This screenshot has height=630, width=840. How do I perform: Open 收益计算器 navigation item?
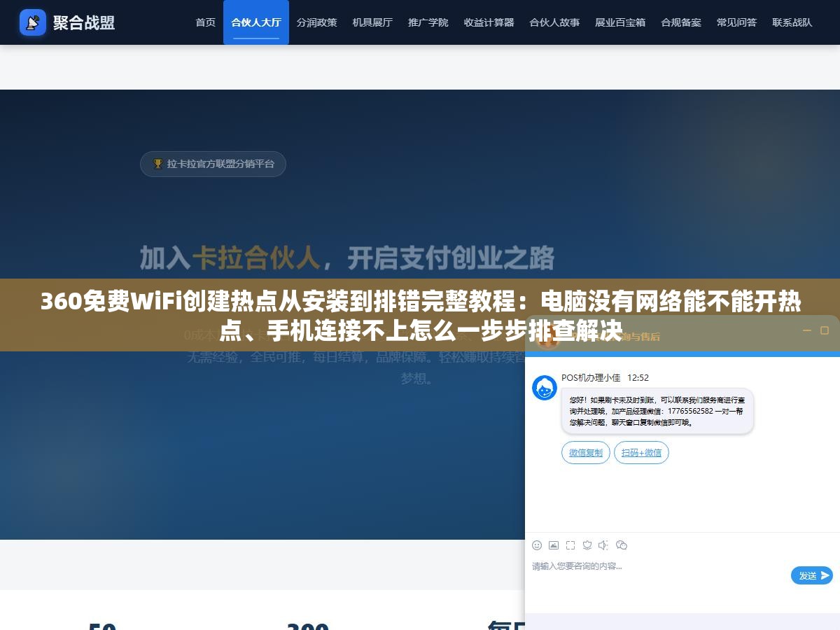pyautogui.click(x=489, y=22)
